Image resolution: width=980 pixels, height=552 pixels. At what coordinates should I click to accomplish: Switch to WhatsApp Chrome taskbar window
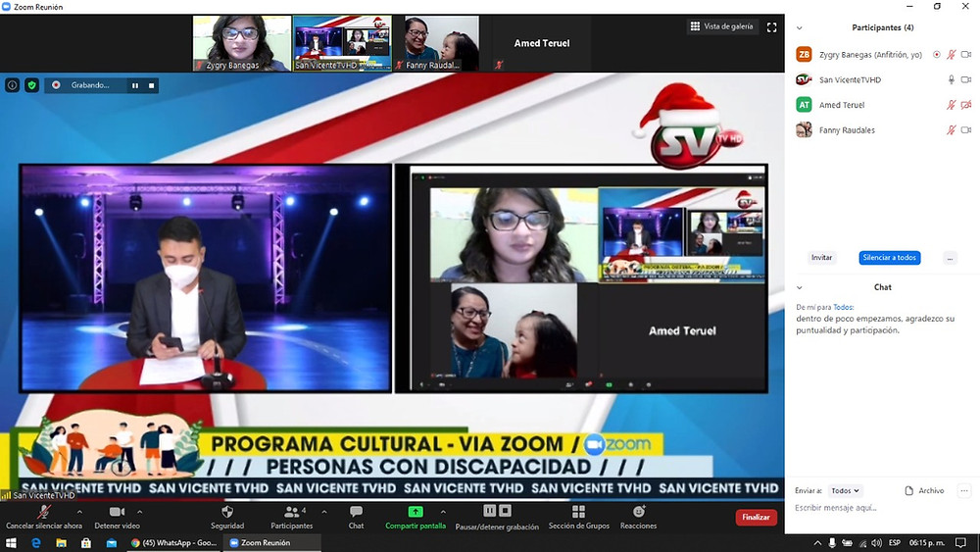(x=173, y=542)
